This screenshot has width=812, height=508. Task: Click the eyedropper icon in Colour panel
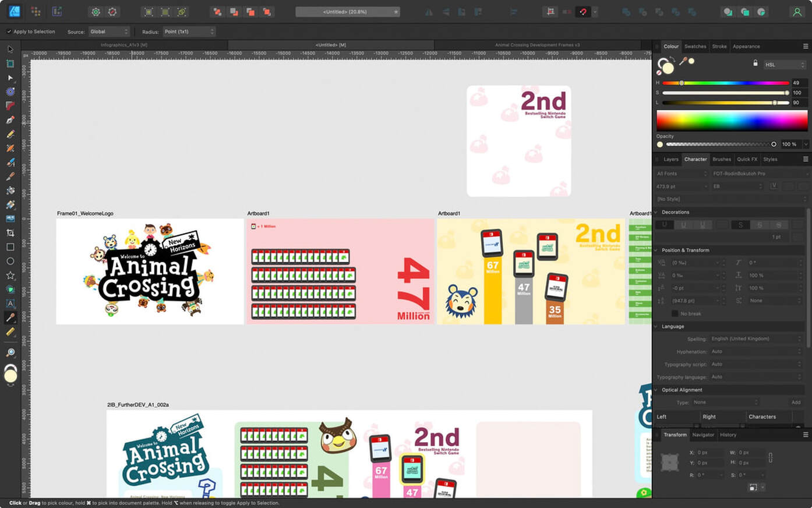(x=683, y=61)
